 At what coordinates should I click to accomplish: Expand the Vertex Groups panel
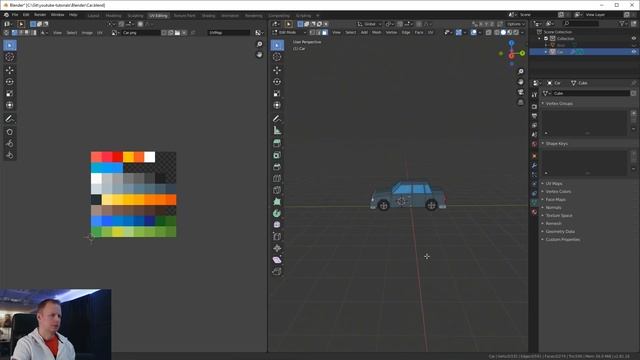tap(559, 104)
